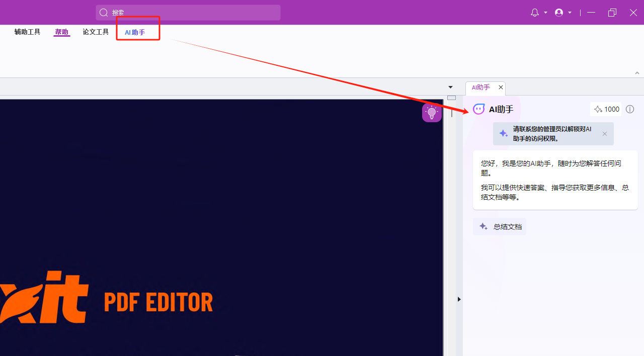Screen dimensions: 644x356
Task: Click the AI助手 robot face logo
Action: tap(478, 109)
